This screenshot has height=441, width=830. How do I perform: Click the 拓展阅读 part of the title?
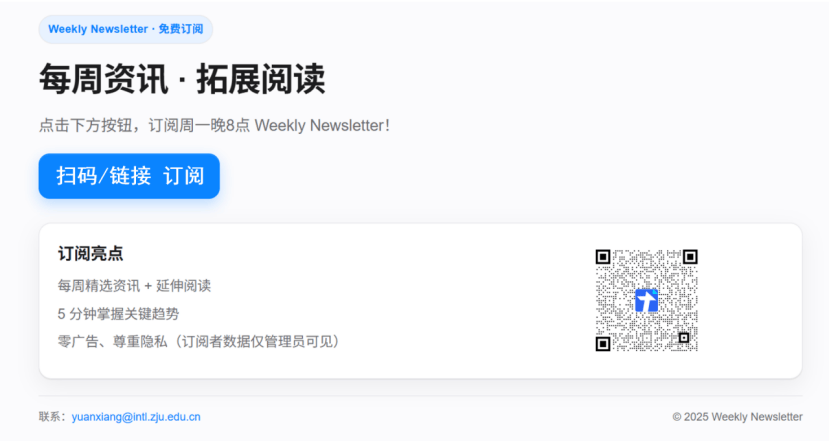[x=261, y=79]
